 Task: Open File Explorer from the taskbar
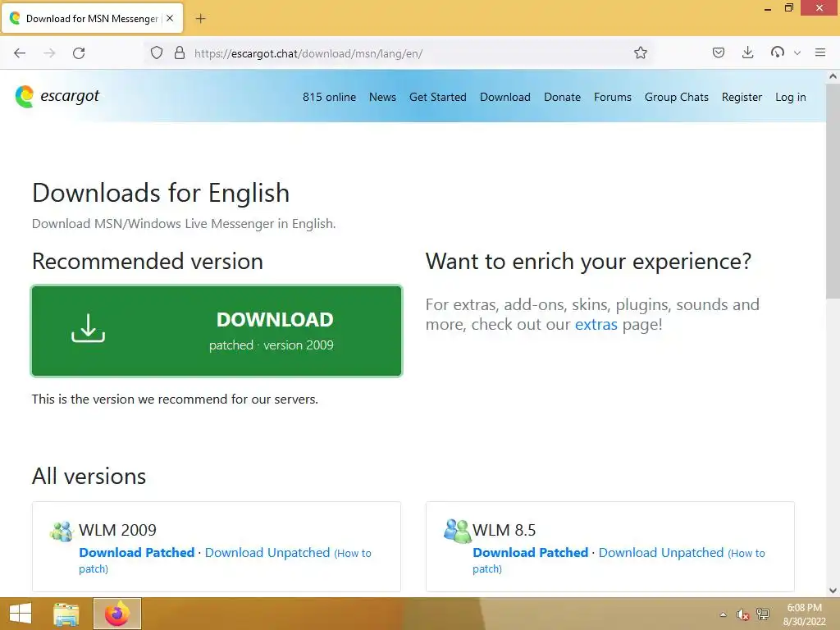[x=66, y=614]
